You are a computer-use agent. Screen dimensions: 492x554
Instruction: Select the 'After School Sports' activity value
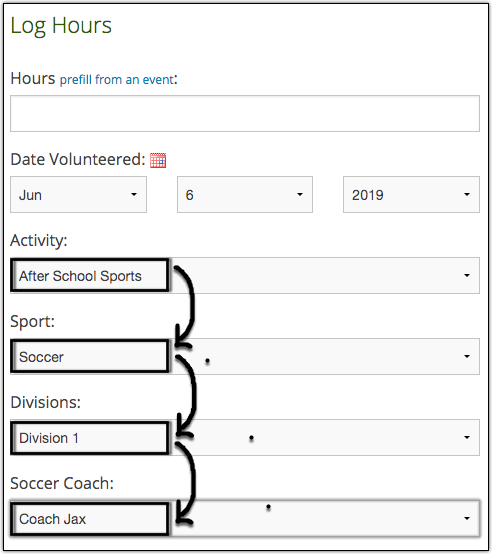tap(80, 276)
